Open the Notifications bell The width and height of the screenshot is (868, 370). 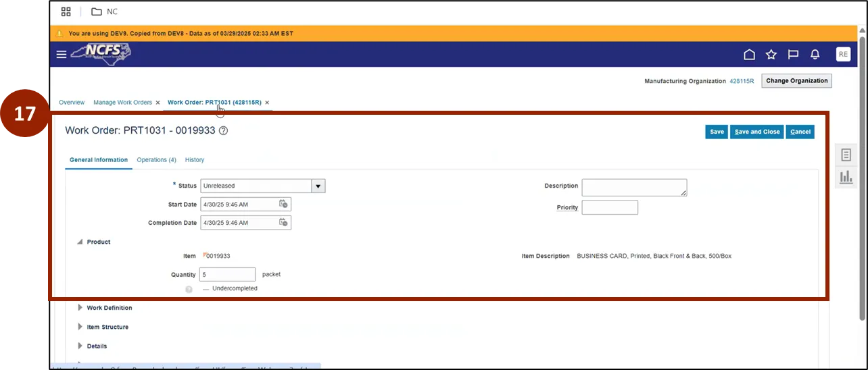pyautogui.click(x=815, y=55)
